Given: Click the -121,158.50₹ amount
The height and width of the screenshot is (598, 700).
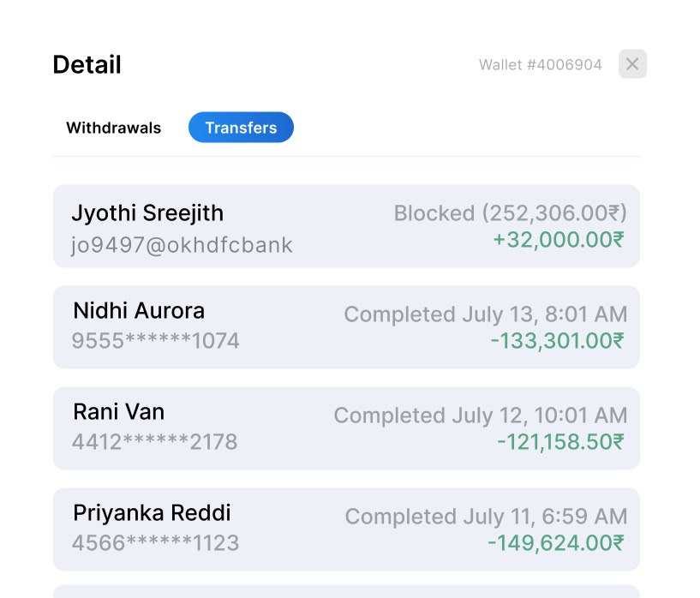Looking at the screenshot, I should pos(560,442).
